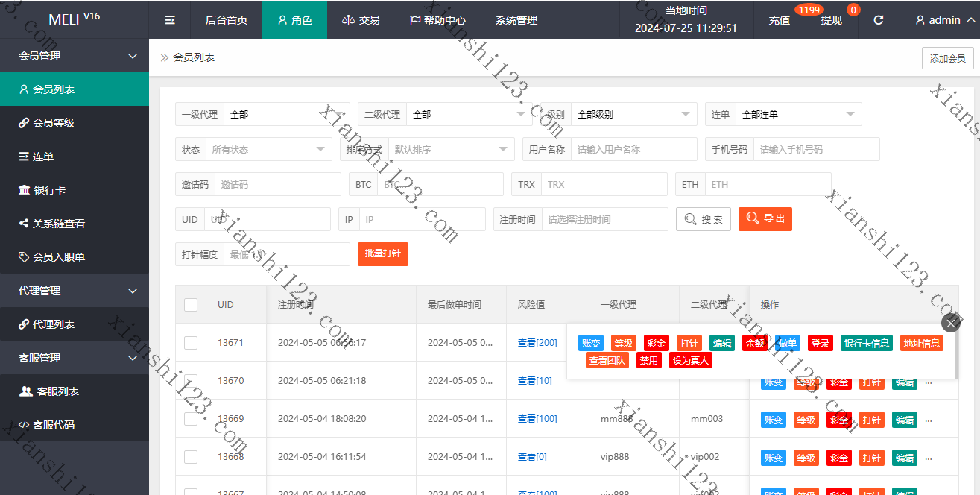The height and width of the screenshot is (495, 980).
Task: Click 做单 in the popup
Action: point(788,343)
